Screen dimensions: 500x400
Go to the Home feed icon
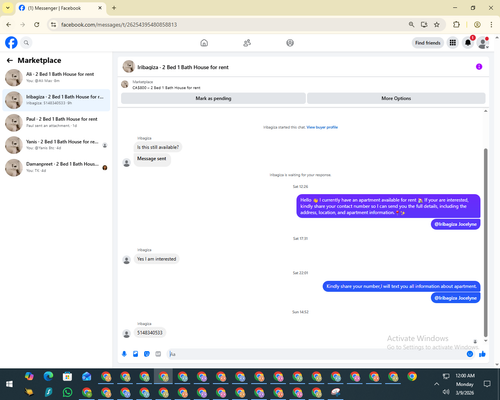(204, 43)
